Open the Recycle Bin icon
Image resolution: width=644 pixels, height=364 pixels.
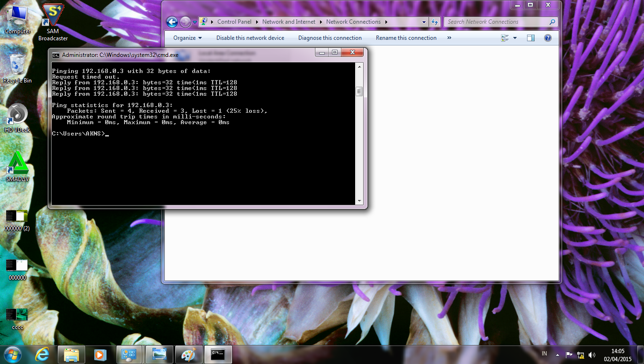pyautogui.click(x=18, y=68)
